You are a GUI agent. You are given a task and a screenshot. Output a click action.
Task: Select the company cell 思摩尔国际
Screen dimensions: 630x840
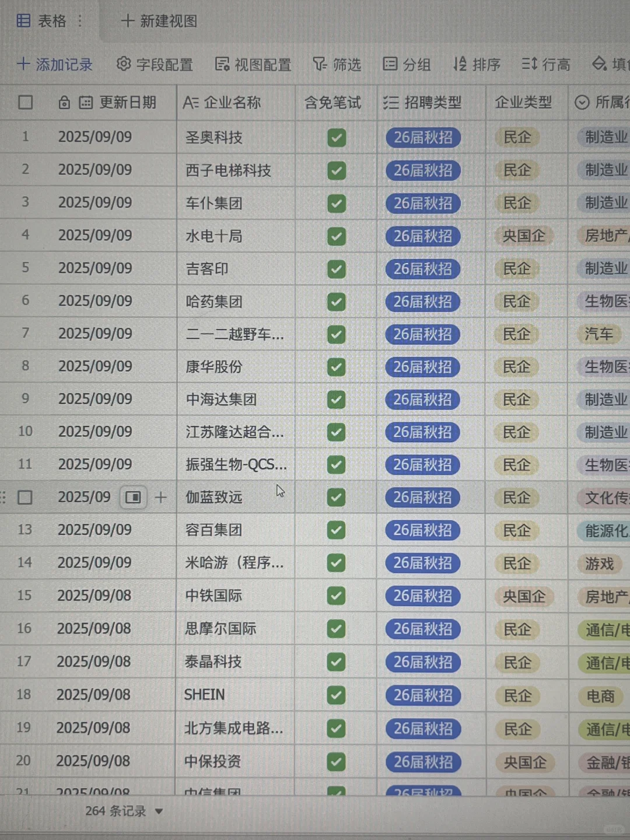click(235, 629)
